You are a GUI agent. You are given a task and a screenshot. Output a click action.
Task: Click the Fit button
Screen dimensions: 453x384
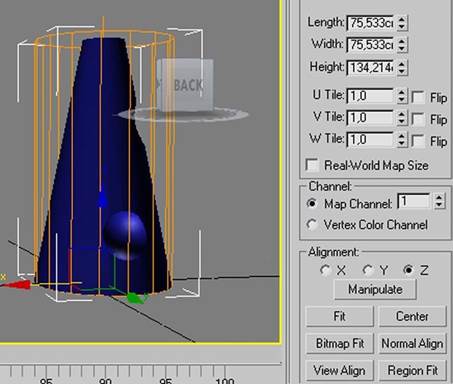tap(339, 316)
